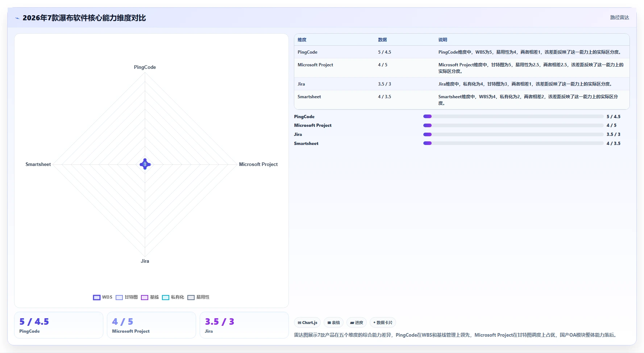
Task: Click the 3.5 / 3 table cell
Action: [x=385, y=84]
